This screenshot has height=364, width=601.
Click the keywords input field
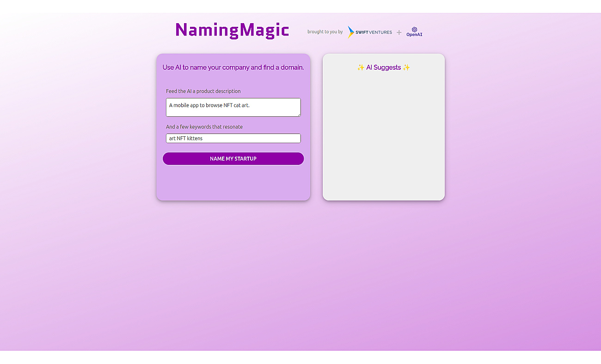[x=233, y=138]
